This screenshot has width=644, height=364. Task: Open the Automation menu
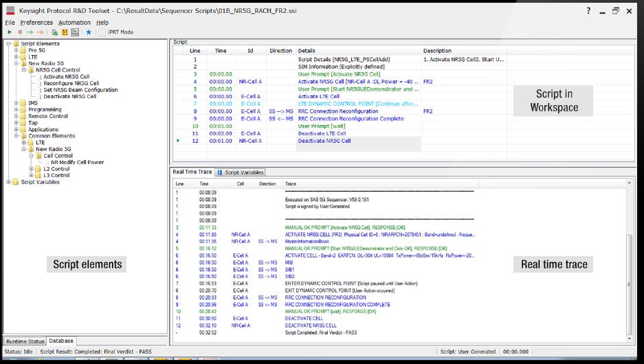74,23
